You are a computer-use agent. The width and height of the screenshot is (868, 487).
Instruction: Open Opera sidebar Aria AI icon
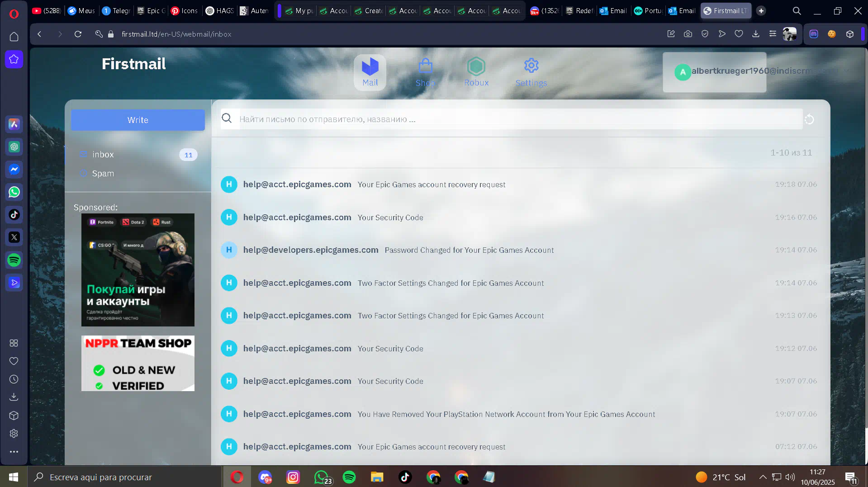(x=14, y=124)
